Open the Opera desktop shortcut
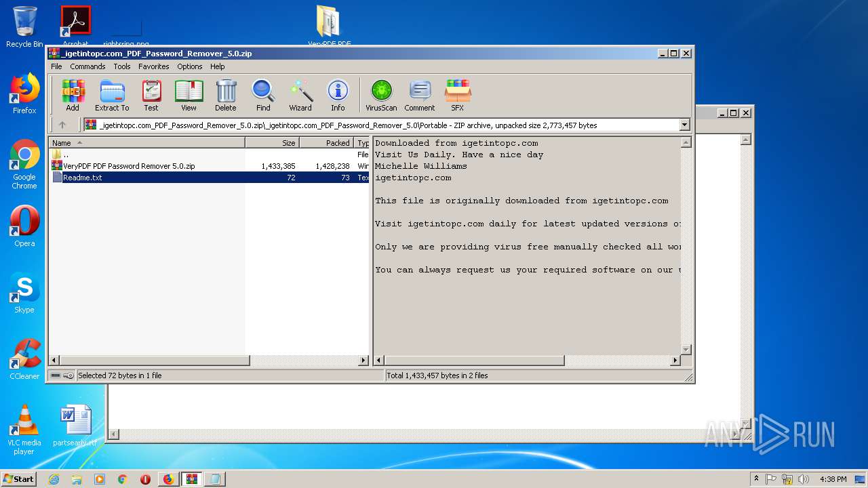 (x=24, y=226)
